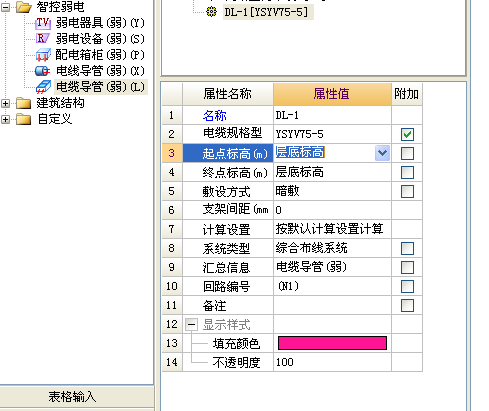Collapse the 显示样式 property group
Screen dimensions: 489x411
click(x=191, y=324)
